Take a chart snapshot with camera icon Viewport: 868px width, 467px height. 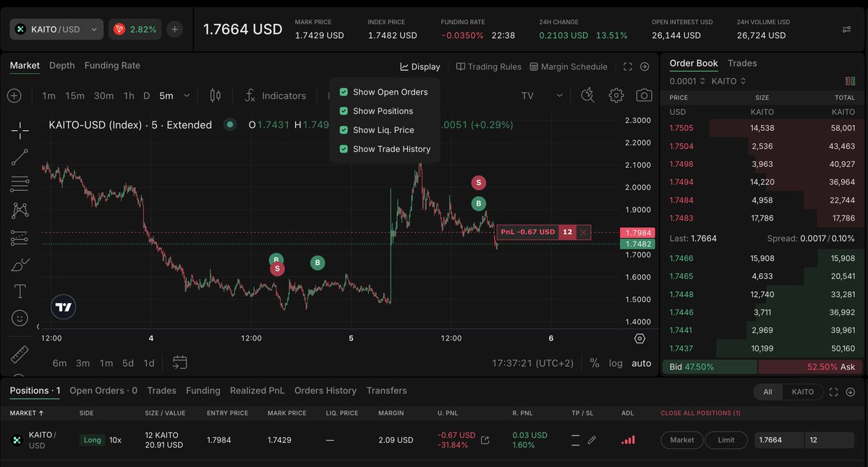(644, 95)
